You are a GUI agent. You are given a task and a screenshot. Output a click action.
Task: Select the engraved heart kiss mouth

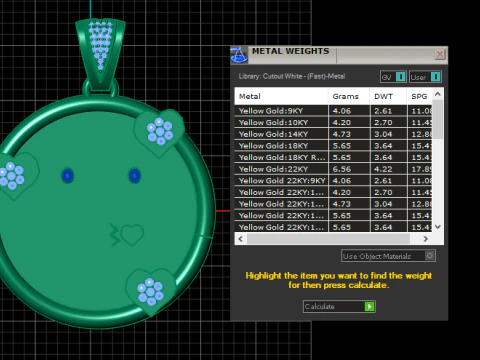pyautogui.click(x=127, y=234)
